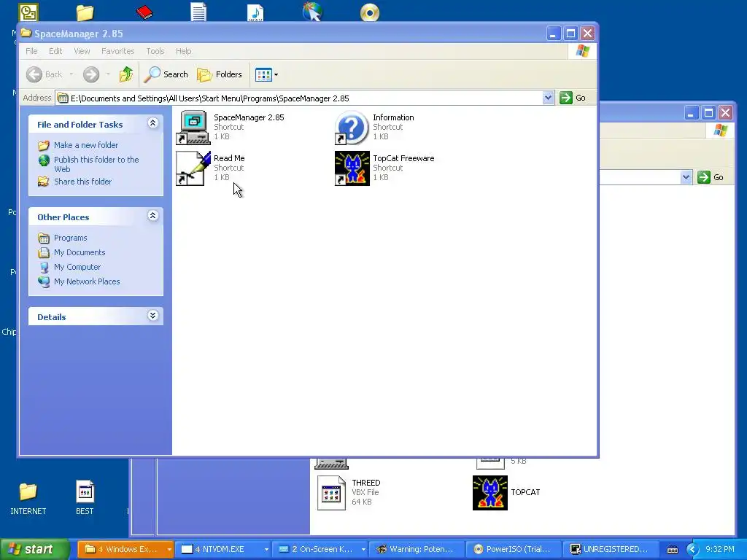
Task: Select the Information shortcut icon
Action: (x=352, y=128)
